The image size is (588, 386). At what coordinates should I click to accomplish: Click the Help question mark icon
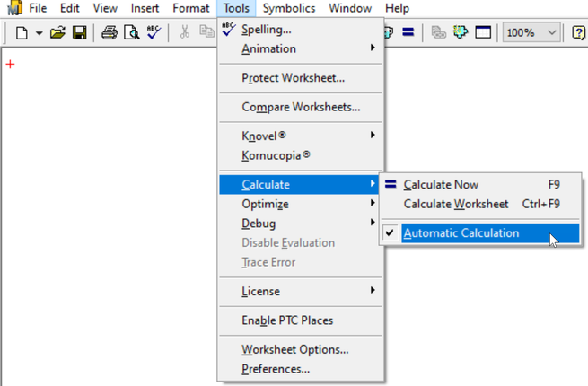(579, 33)
